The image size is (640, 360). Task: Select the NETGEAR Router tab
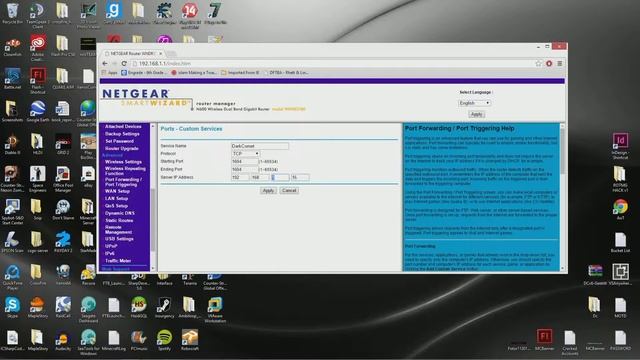coord(133,53)
